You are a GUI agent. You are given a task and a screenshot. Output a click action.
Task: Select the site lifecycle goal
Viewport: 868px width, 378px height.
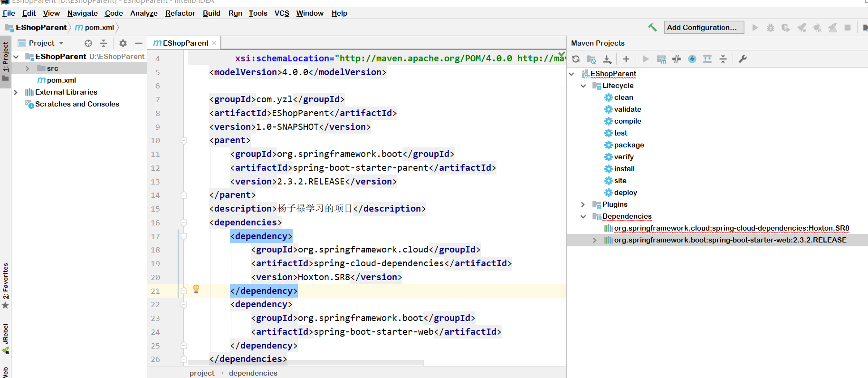615,181
